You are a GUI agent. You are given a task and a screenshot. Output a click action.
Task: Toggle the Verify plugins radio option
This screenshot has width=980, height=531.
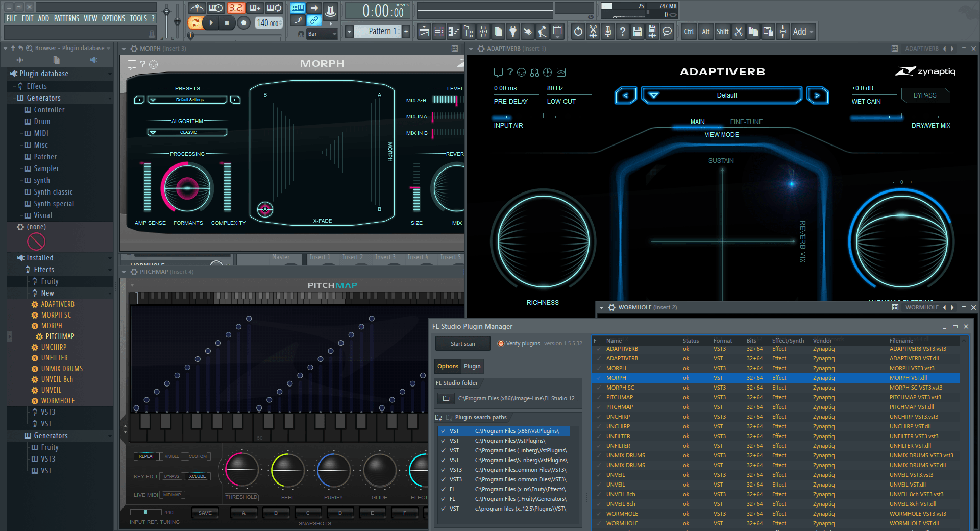[501, 343]
